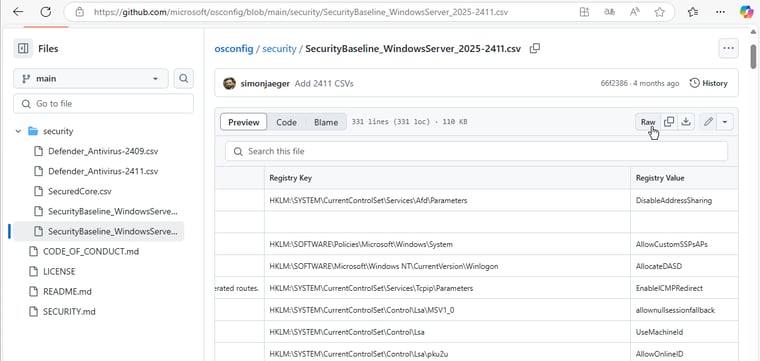
Task: Open browser settings and more menu
Action: [721, 12]
